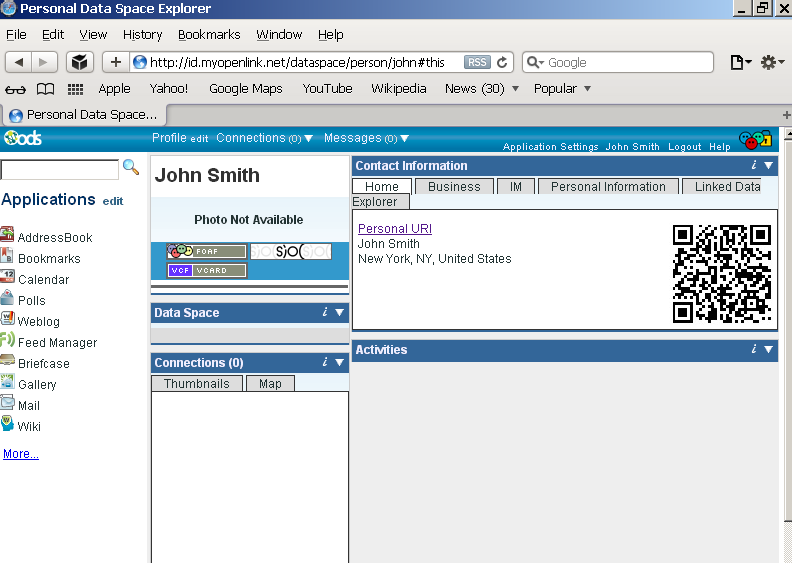Click the SIOC export icon
792x563 pixels.
click(x=290, y=251)
